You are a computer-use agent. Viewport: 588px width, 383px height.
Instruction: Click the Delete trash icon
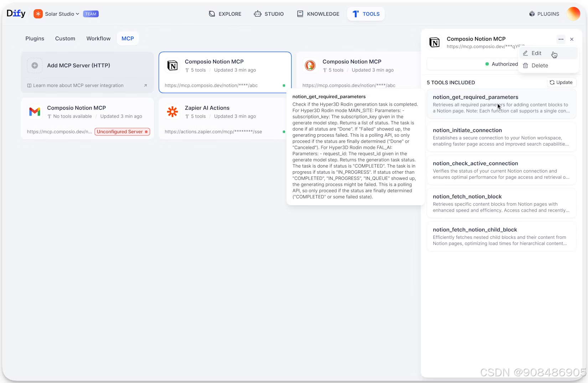[x=525, y=65]
